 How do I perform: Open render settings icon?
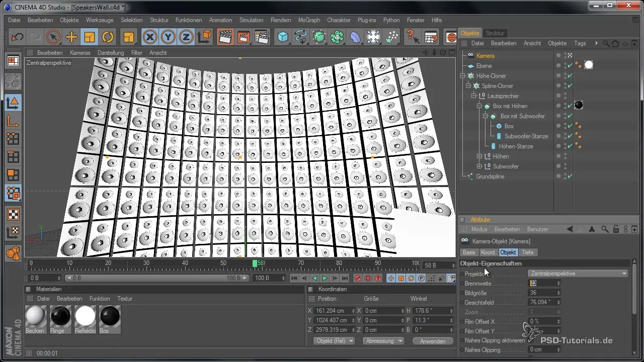pyautogui.click(x=262, y=37)
